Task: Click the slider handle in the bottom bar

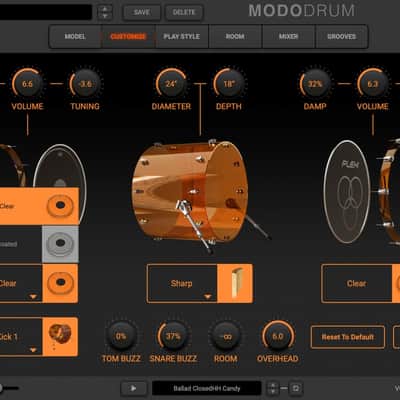Action: pos(1,388)
